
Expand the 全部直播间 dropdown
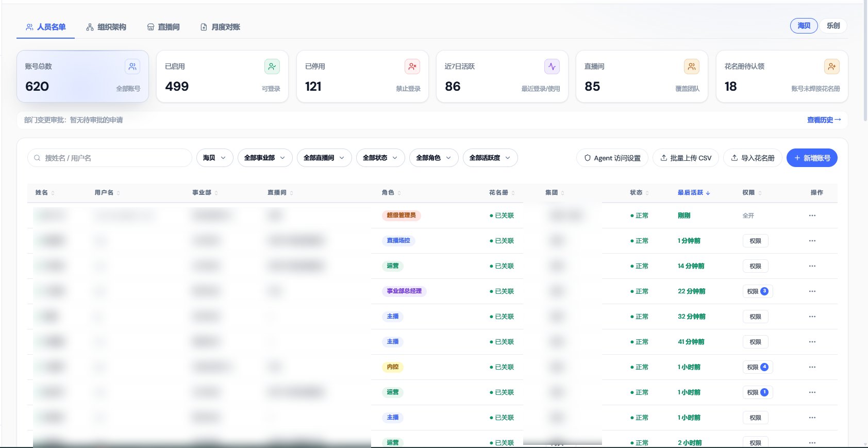(x=324, y=158)
